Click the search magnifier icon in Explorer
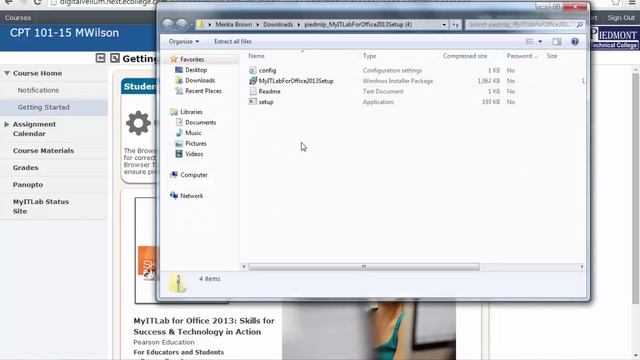Viewport: 640px width, 360px height. 580,25
